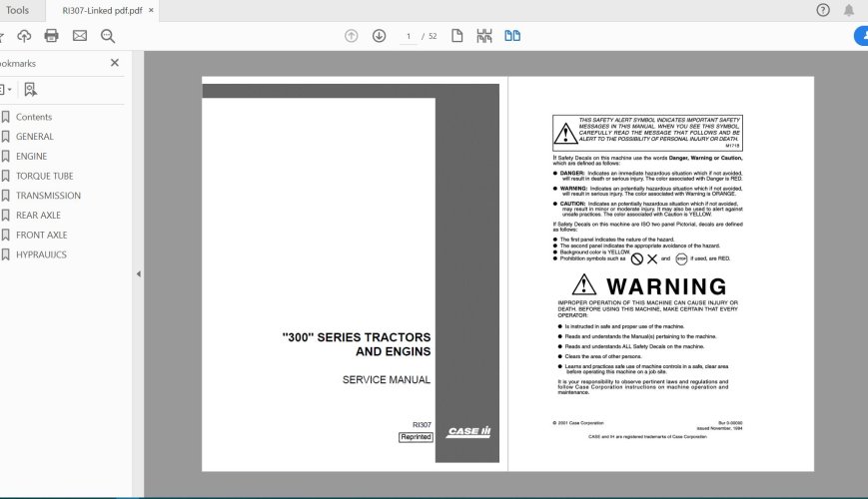Add new bookmark icon in panel
Viewport: 868px width, 499px height.
coord(30,89)
